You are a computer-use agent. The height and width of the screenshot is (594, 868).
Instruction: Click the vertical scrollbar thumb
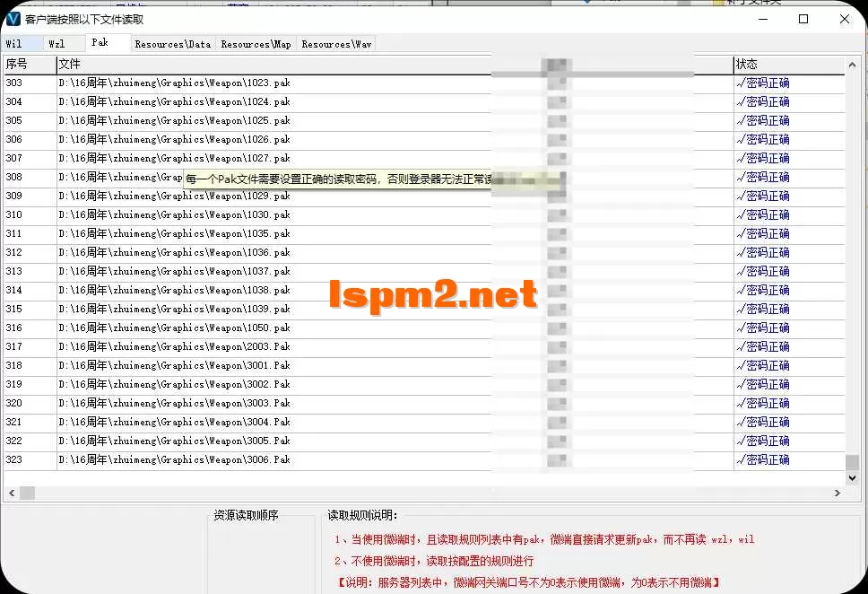pos(852,461)
